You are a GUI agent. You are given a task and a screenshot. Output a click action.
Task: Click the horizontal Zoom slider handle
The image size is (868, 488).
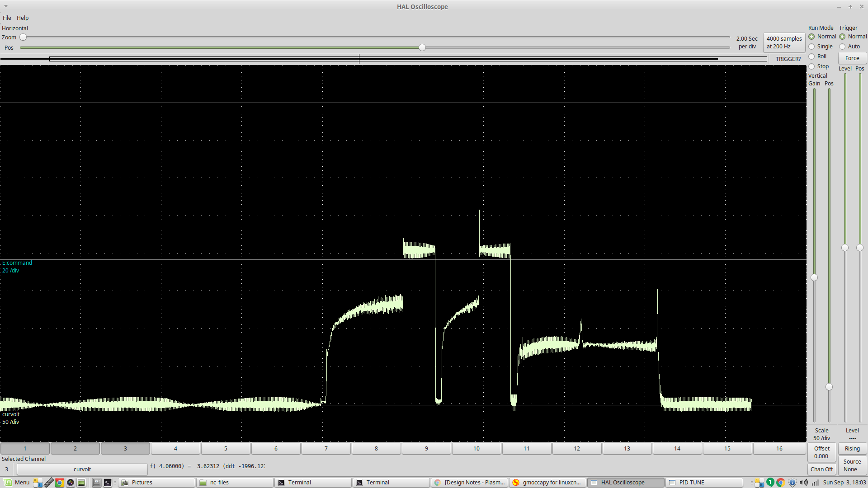23,37
